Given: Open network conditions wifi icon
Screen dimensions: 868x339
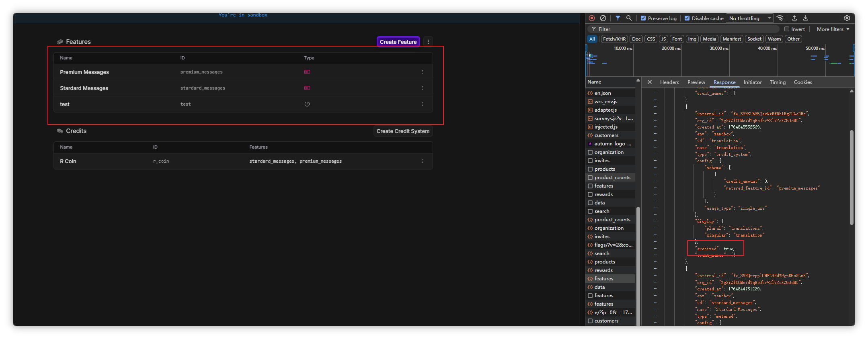Looking at the screenshot, I should 780,18.
